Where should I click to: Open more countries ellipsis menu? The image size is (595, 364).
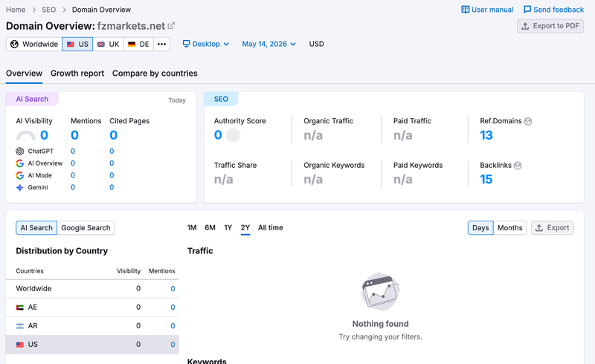(161, 44)
